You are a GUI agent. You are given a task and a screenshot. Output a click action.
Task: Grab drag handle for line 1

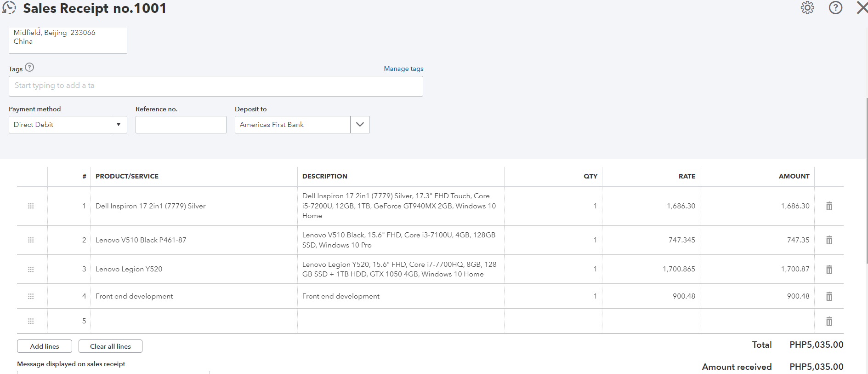tap(31, 206)
